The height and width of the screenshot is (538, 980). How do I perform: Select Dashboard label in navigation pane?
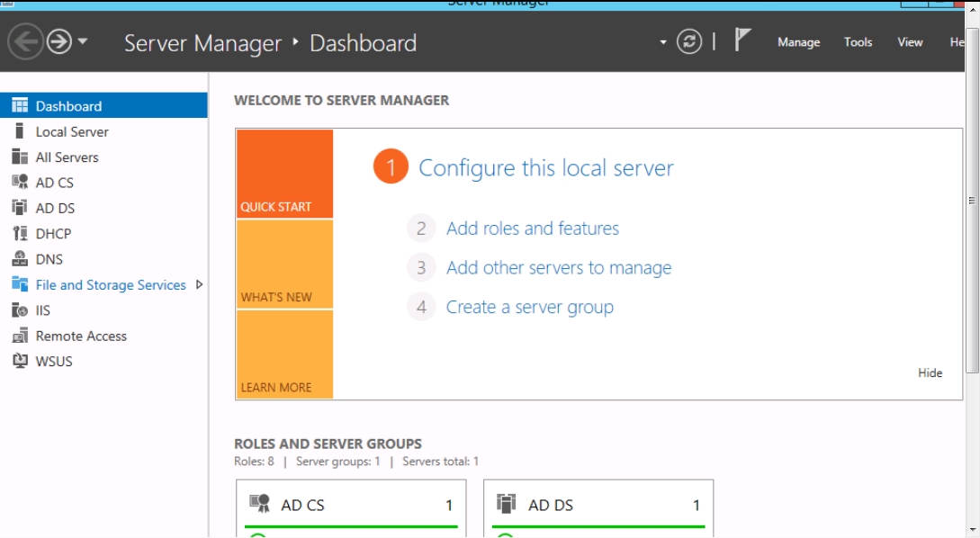[68, 106]
